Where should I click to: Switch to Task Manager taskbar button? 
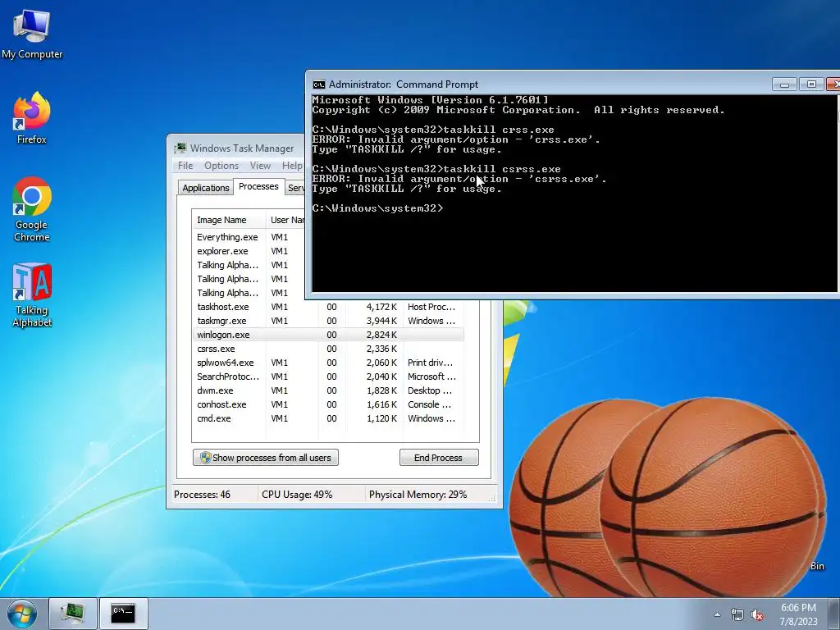click(x=73, y=614)
